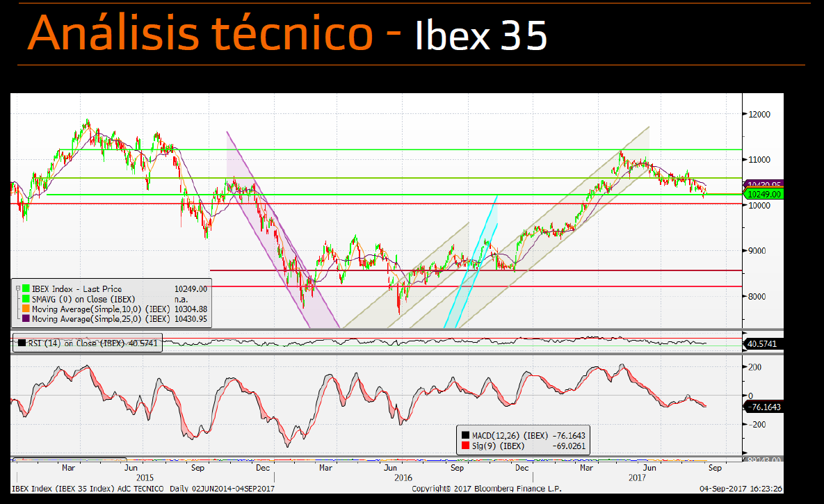The image size is (824, 504).
Task: Click the 10000 price axis label
Action: click(759, 206)
